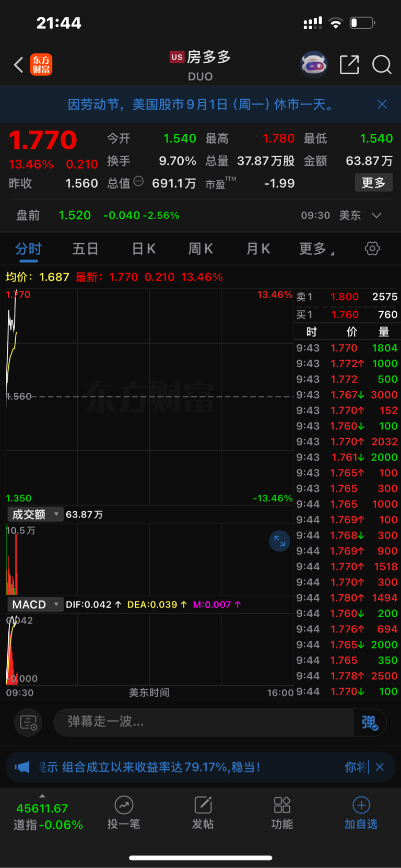This screenshot has width=401, height=868.
Task: Tap the intraday price chart area
Action: pos(149,396)
